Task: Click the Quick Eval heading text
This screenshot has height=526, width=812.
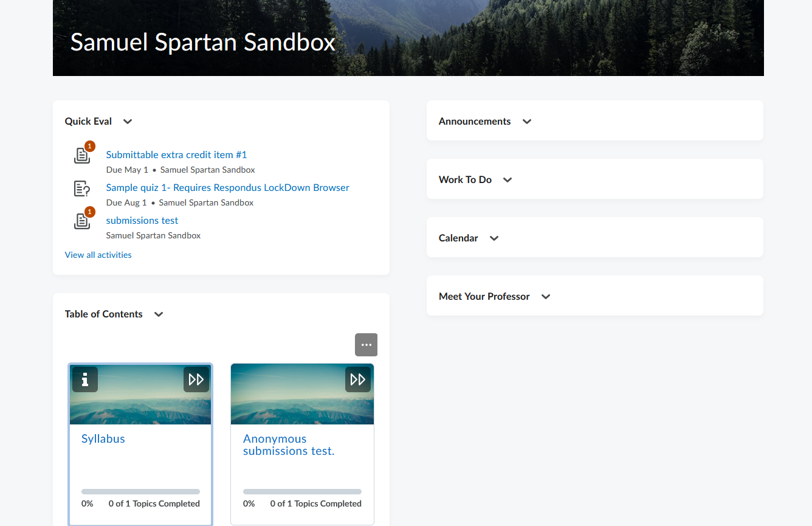Action: click(88, 122)
